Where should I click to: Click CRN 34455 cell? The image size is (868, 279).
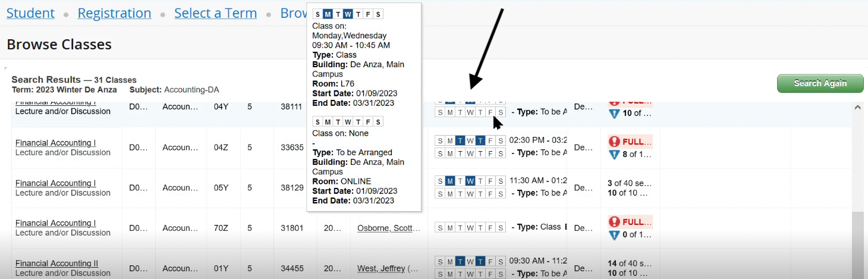[x=293, y=268]
